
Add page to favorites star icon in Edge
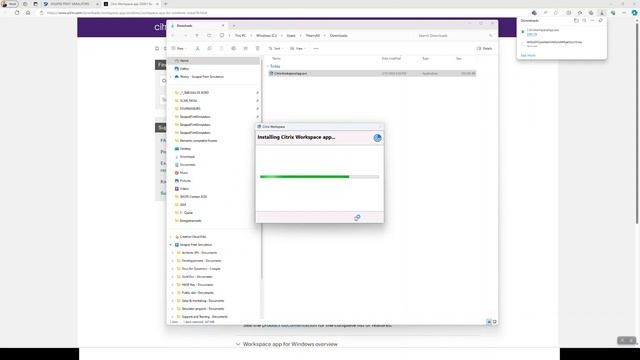tap(556, 13)
